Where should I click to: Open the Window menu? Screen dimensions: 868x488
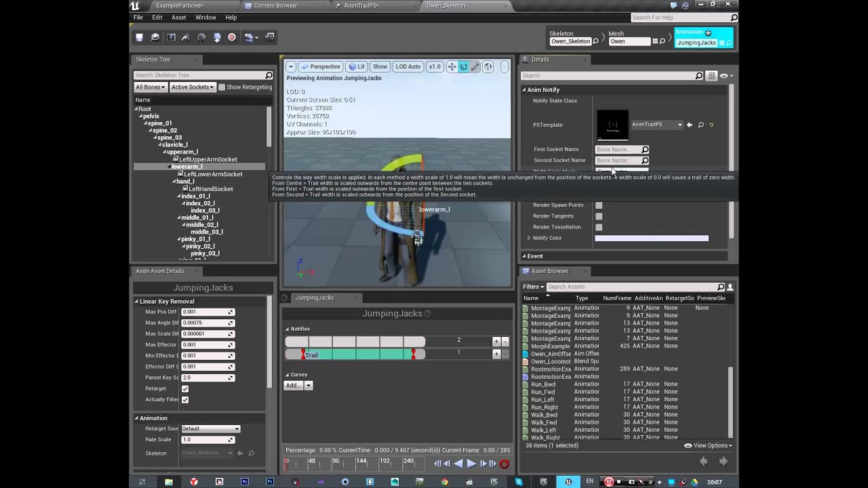(205, 18)
